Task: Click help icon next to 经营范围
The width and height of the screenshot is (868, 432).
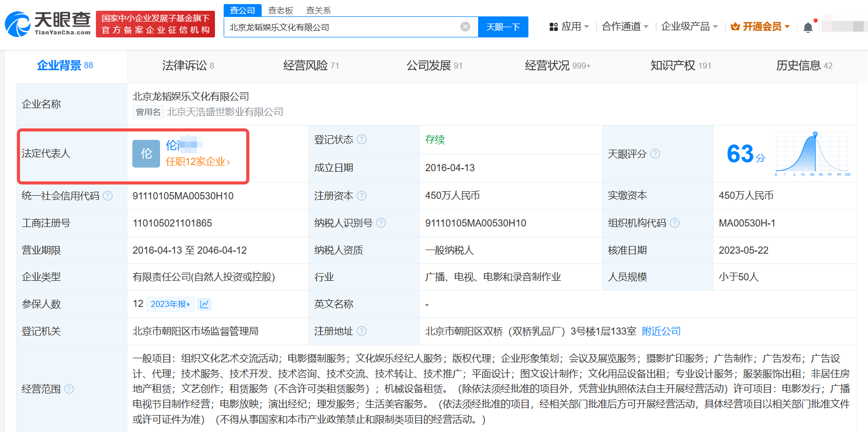Action: coord(69,389)
